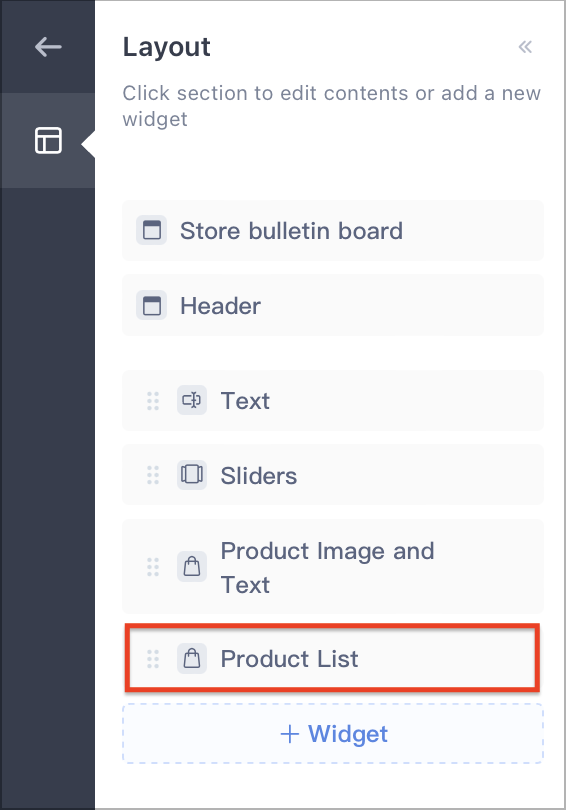This screenshot has width=566, height=810.
Task: Click the Header section icon
Action: point(151,305)
